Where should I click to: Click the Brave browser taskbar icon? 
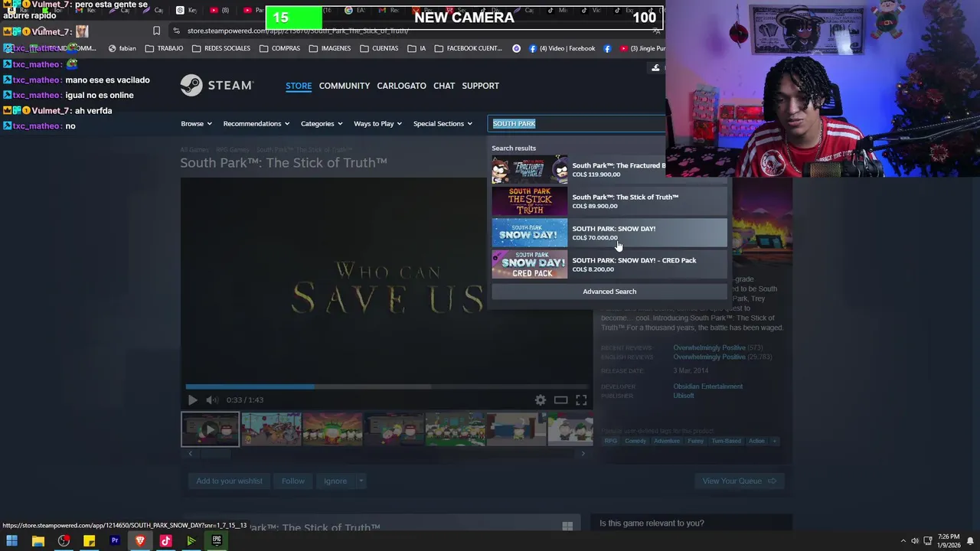140,541
